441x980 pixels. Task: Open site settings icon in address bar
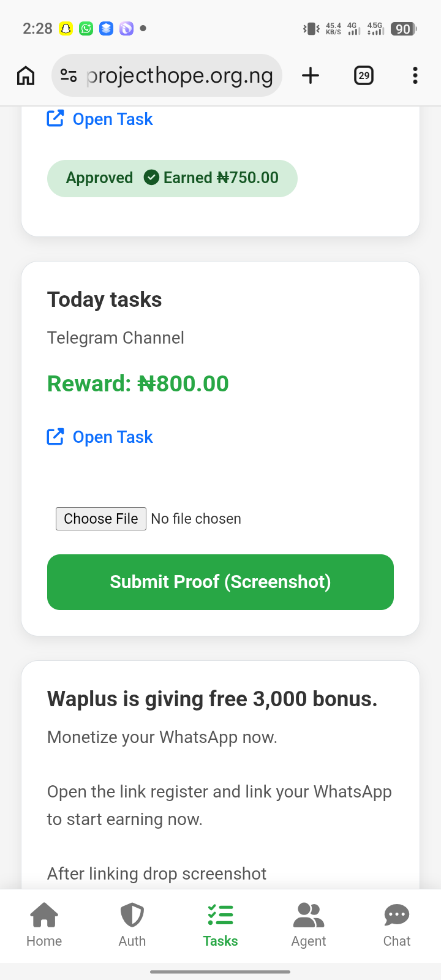click(69, 75)
